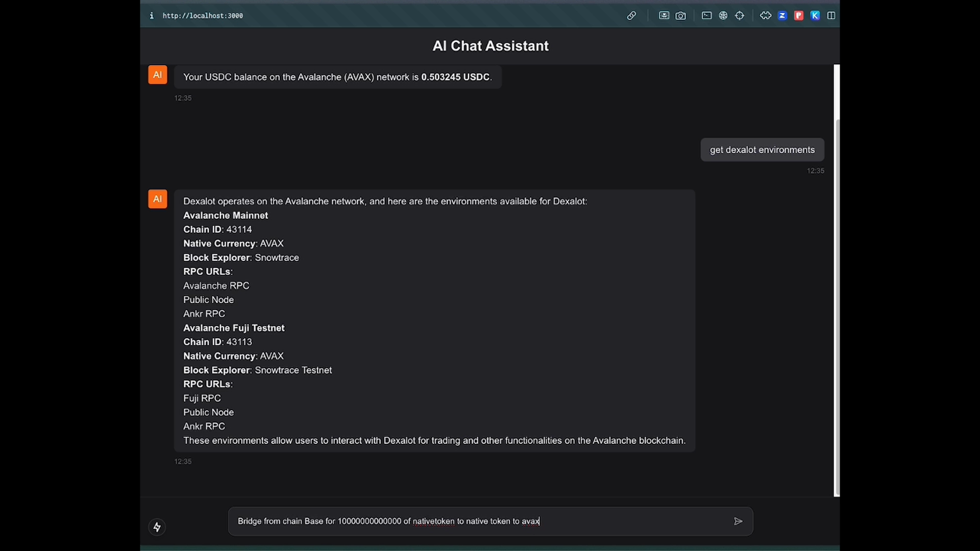Click the copy link chain icon
980x551 pixels.
point(631,16)
